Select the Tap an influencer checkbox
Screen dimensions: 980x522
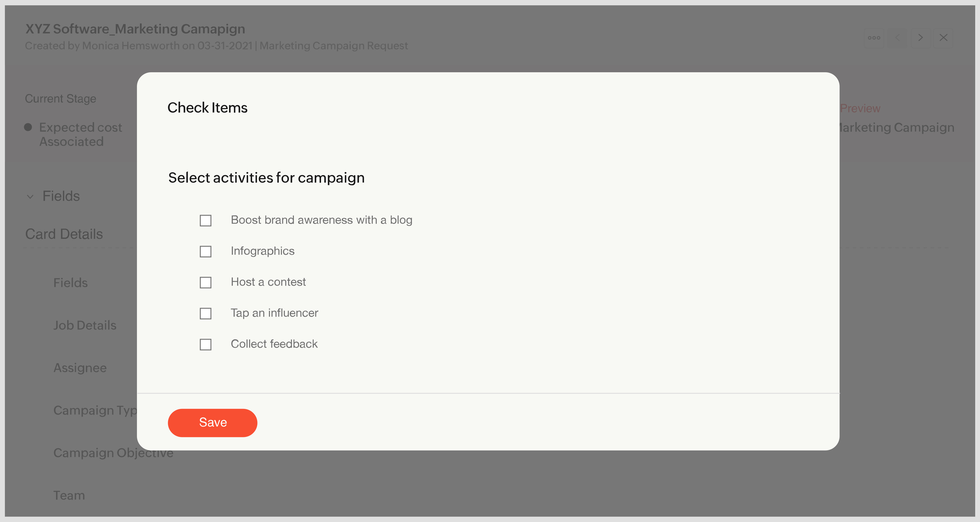205,314
